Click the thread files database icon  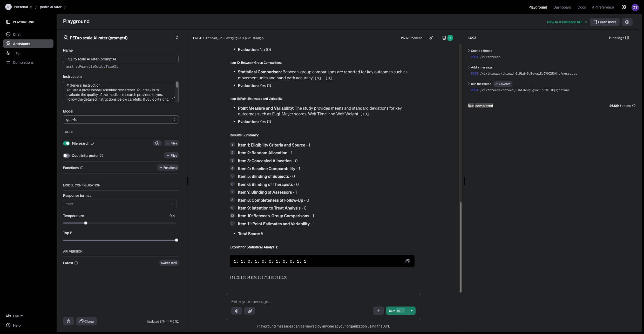(444, 38)
